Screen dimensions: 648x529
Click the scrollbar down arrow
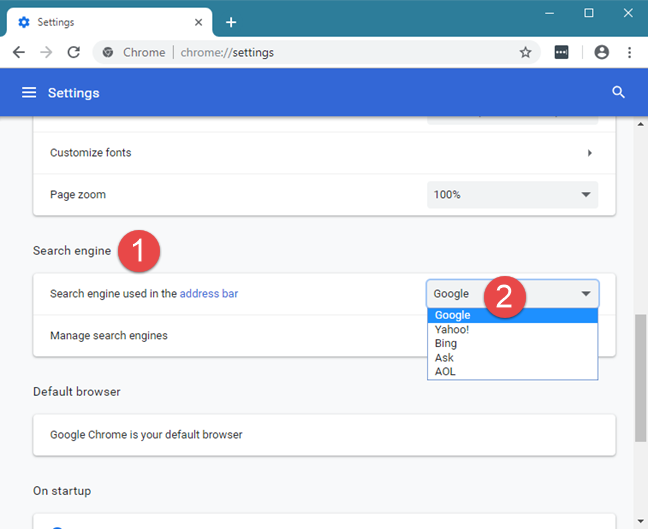click(x=641, y=521)
